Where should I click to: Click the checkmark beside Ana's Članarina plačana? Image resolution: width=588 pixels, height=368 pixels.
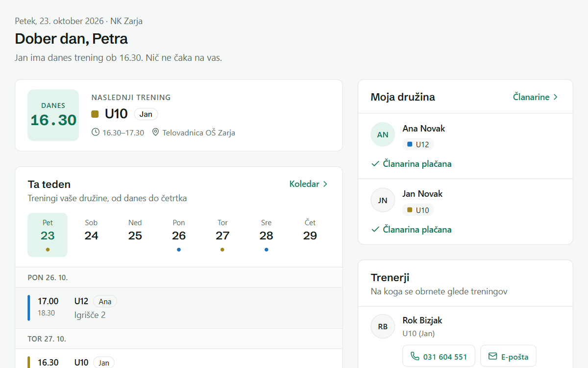[x=375, y=164]
